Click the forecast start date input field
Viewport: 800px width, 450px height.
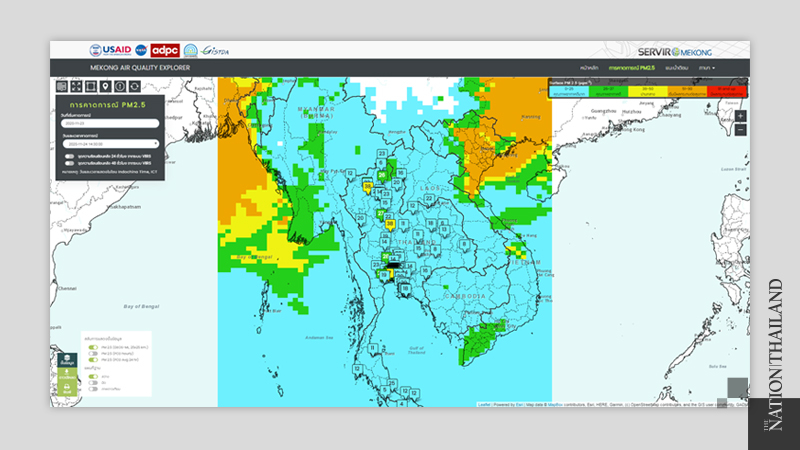tap(109, 123)
